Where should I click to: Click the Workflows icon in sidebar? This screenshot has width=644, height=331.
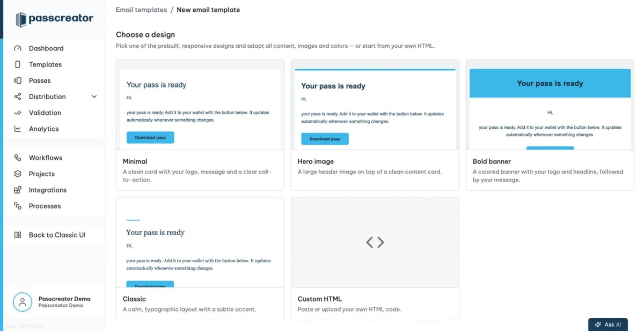click(x=18, y=158)
